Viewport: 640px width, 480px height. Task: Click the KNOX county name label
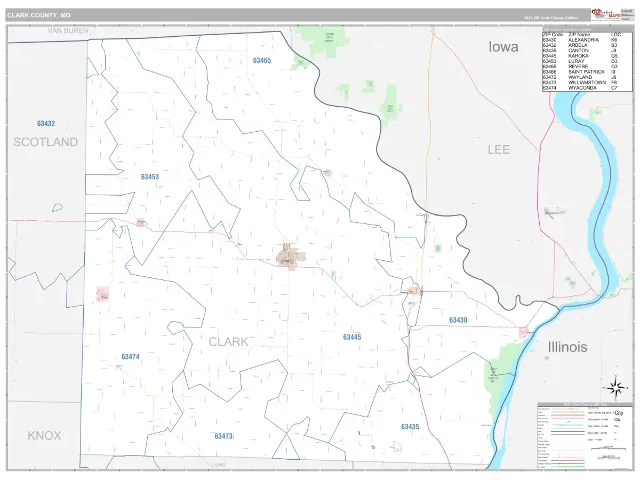(x=44, y=436)
